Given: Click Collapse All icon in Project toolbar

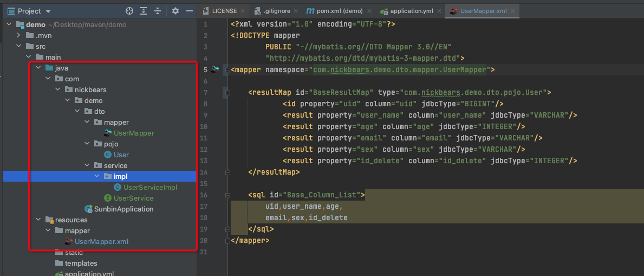Looking at the screenshot, I should point(157,11).
